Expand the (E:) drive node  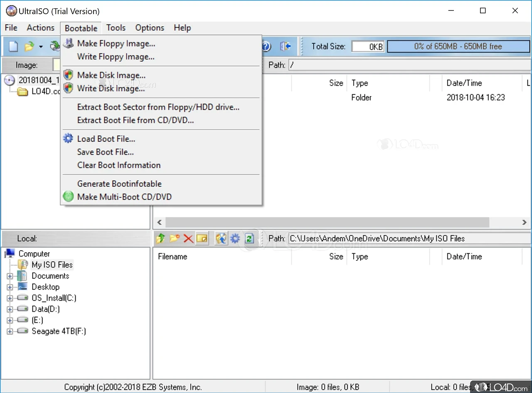click(10, 320)
